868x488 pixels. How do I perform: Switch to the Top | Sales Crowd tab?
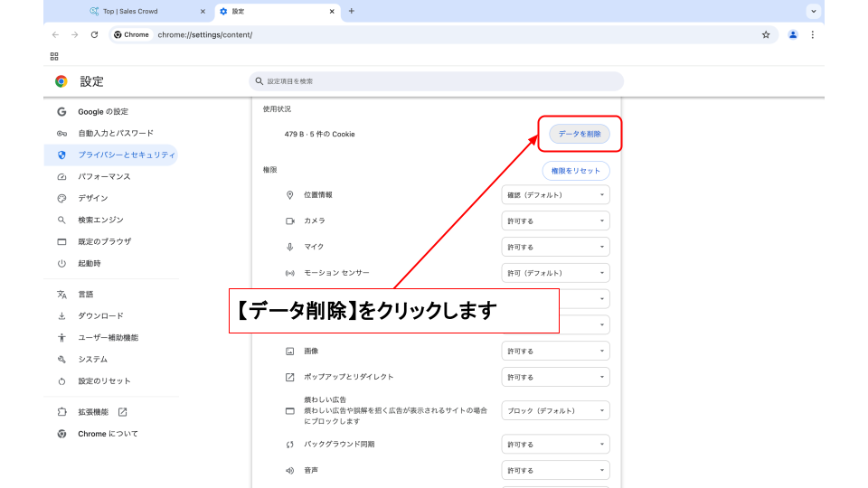coord(145,11)
